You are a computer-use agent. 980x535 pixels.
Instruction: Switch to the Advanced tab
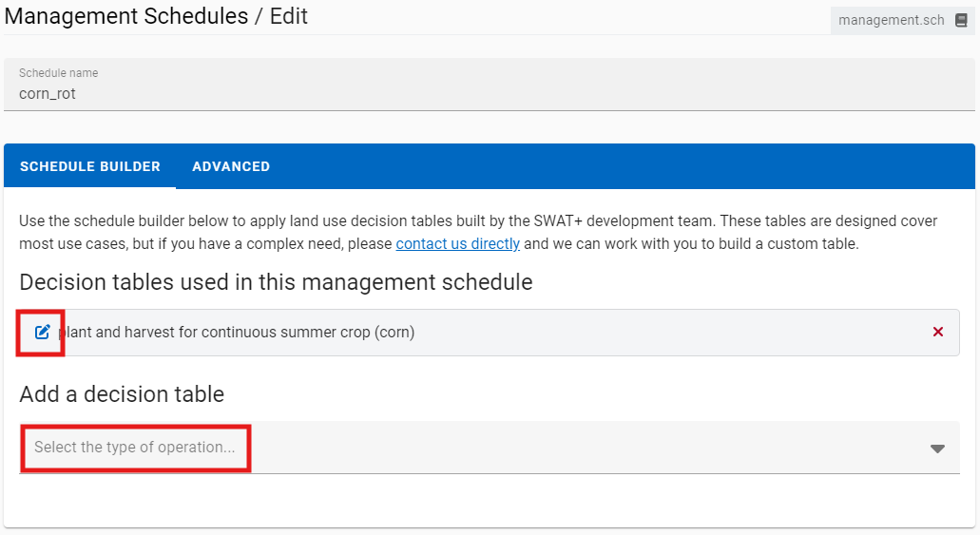(x=231, y=166)
